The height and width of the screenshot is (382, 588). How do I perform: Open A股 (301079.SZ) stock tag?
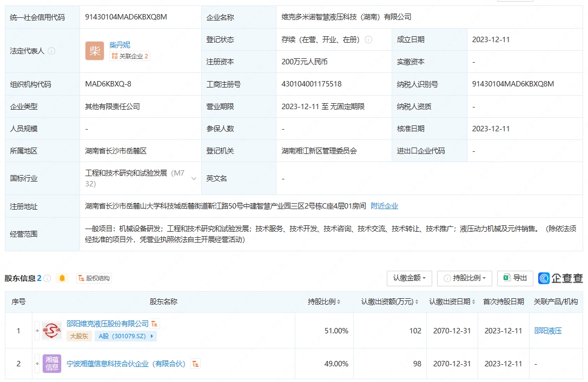point(125,336)
